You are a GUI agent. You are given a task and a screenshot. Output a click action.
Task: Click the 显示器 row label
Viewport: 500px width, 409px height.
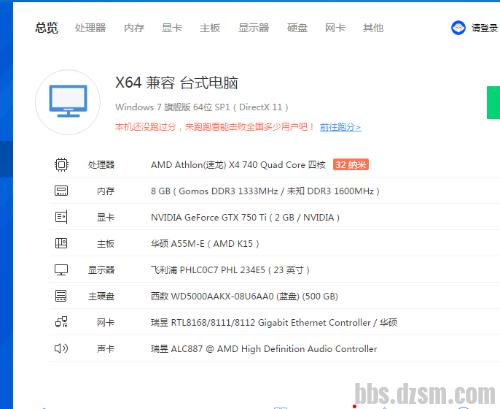[x=101, y=270]
